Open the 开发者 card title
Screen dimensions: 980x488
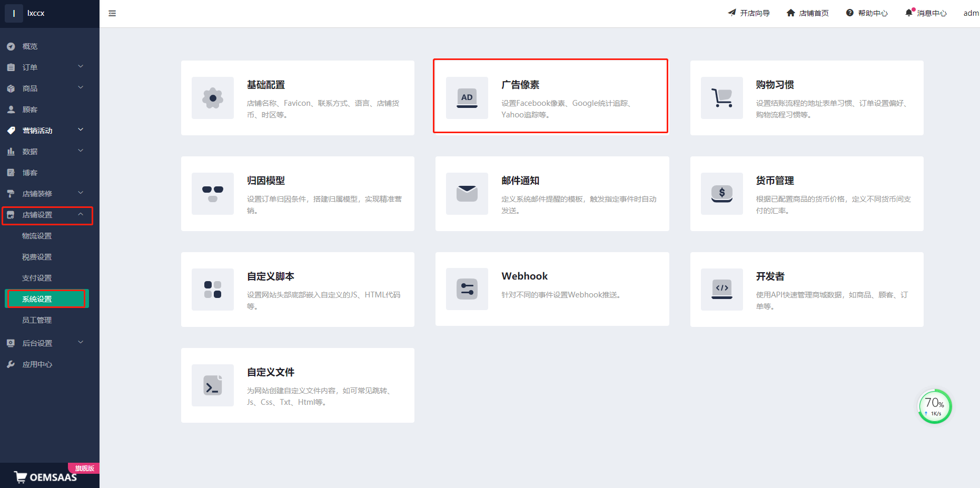[770, 276]
